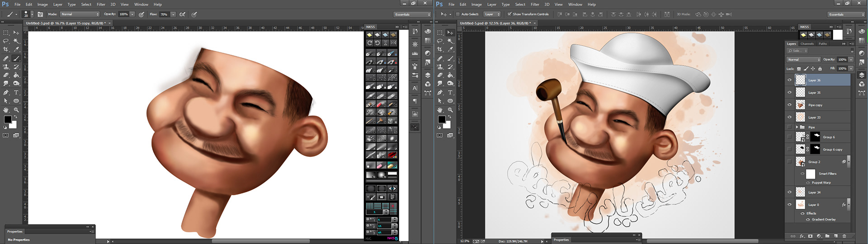Hide Layer 36 visibility eye
The height and width of the screenshot is (244, 868).
coord(790,80)
